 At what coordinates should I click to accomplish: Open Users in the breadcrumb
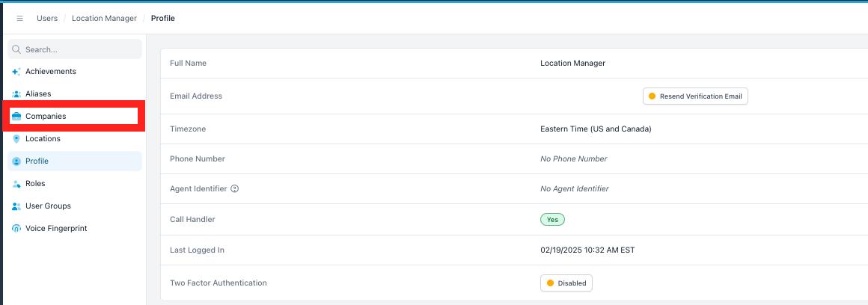pyautogui.click(x=47, y=18)
